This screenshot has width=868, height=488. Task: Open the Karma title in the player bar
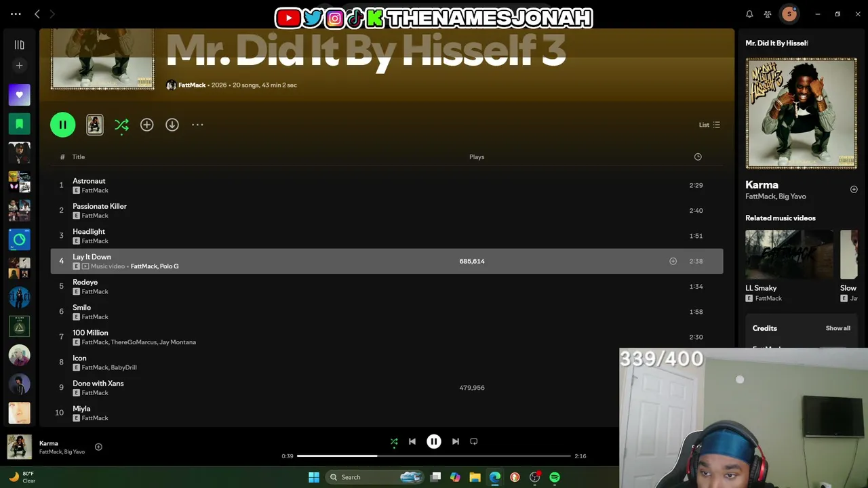(x=49, y=443)
